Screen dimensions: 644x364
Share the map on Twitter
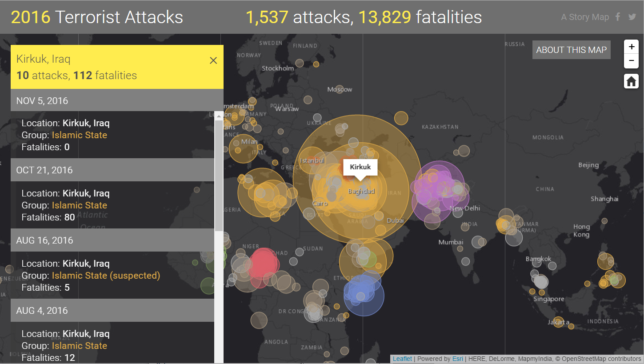[x=632, y=17]
